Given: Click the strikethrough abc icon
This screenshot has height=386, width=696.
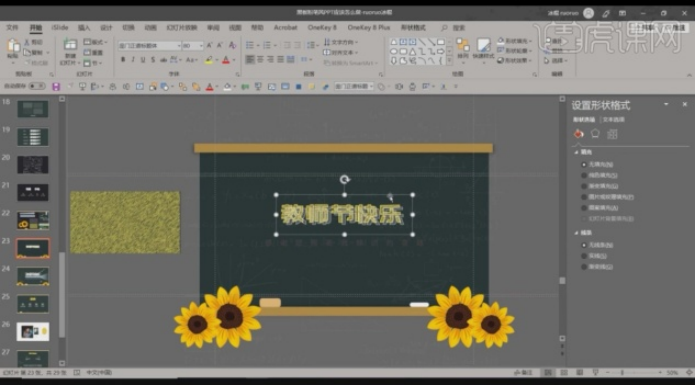Looking at the screenshot, I should [163, 59].
